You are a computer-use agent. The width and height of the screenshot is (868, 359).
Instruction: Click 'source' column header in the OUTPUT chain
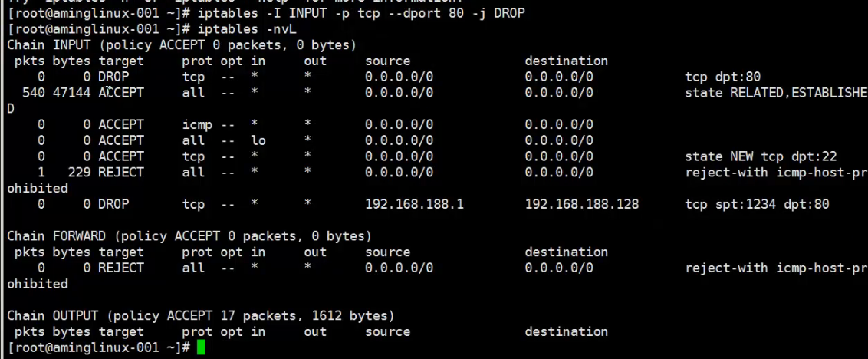point(387,332)
